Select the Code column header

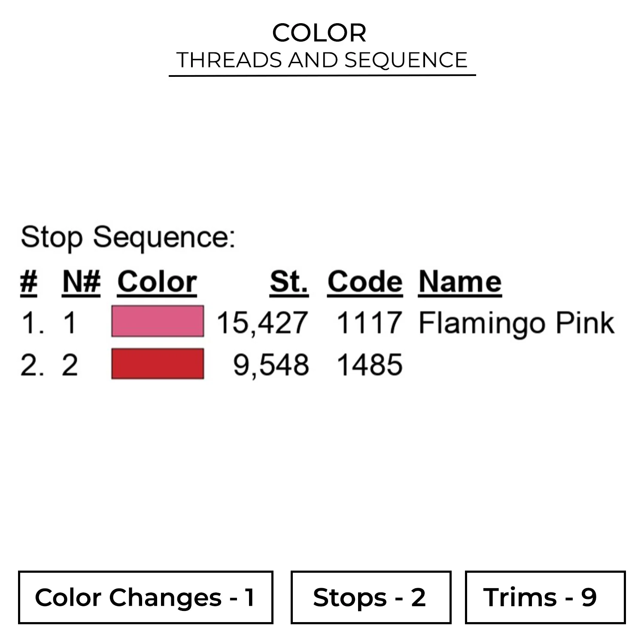click(x=365, y=282)
